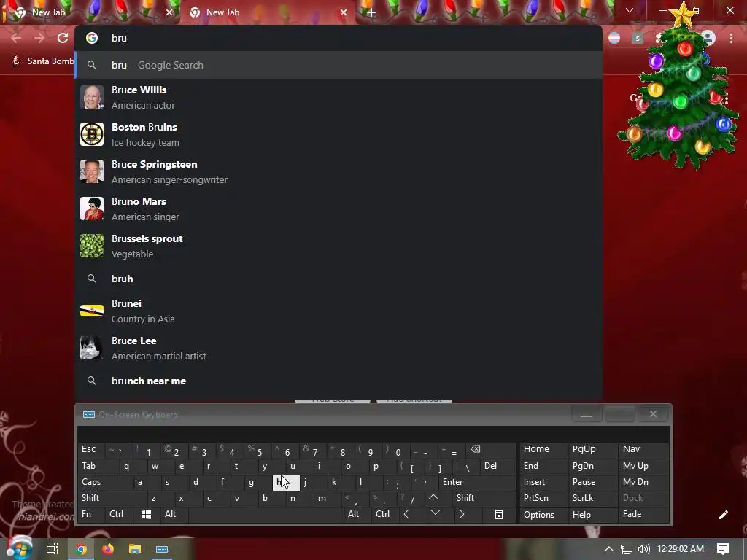Image resolution: width=747 pixels, height=560 pixels.
Task: Toggle left Alt key on On-Screen Keyboard
Action: click(x=174, y=514)
